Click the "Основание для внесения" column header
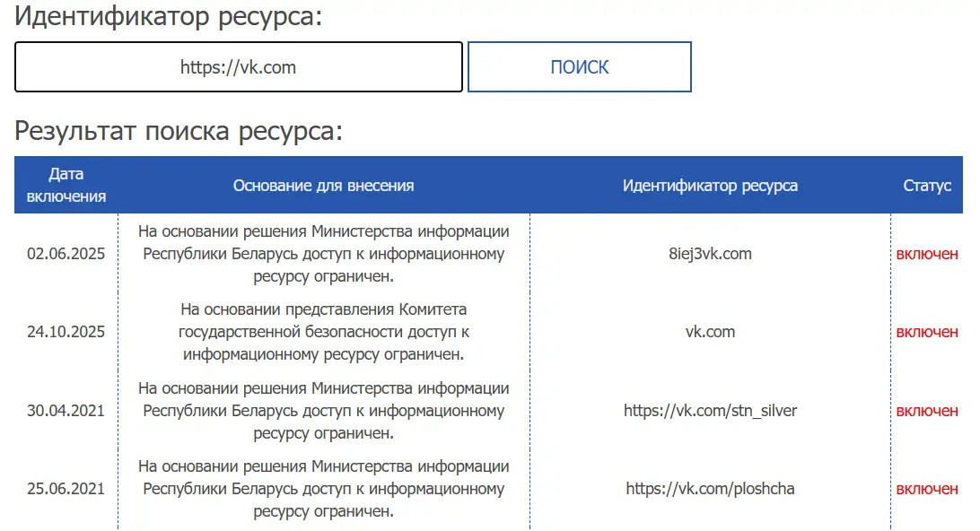 (323, 185)
